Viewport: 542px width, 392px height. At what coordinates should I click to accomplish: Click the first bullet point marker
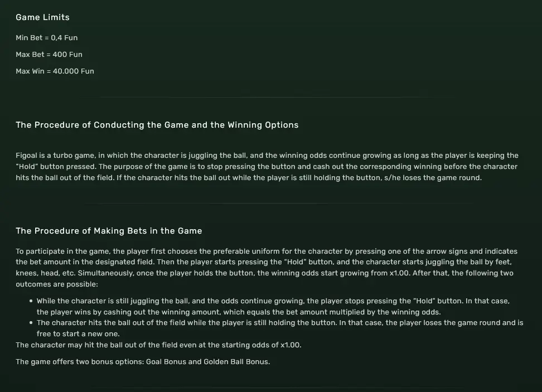tap(31, 301)
